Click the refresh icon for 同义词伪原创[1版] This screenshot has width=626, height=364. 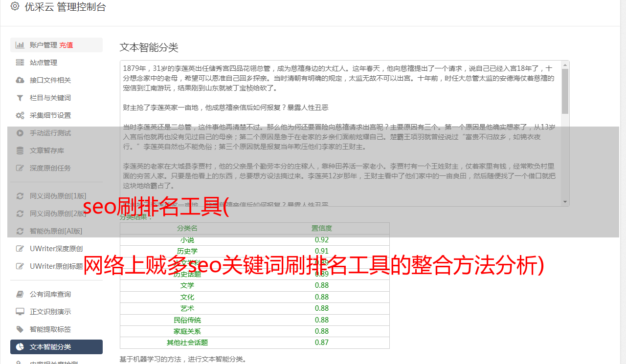tap(20, 196)
